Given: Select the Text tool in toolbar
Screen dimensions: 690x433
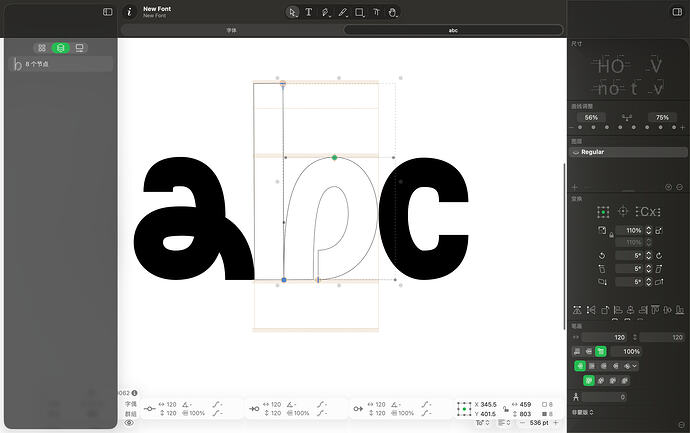Looking at the screenshot, I should click(308, 12).
